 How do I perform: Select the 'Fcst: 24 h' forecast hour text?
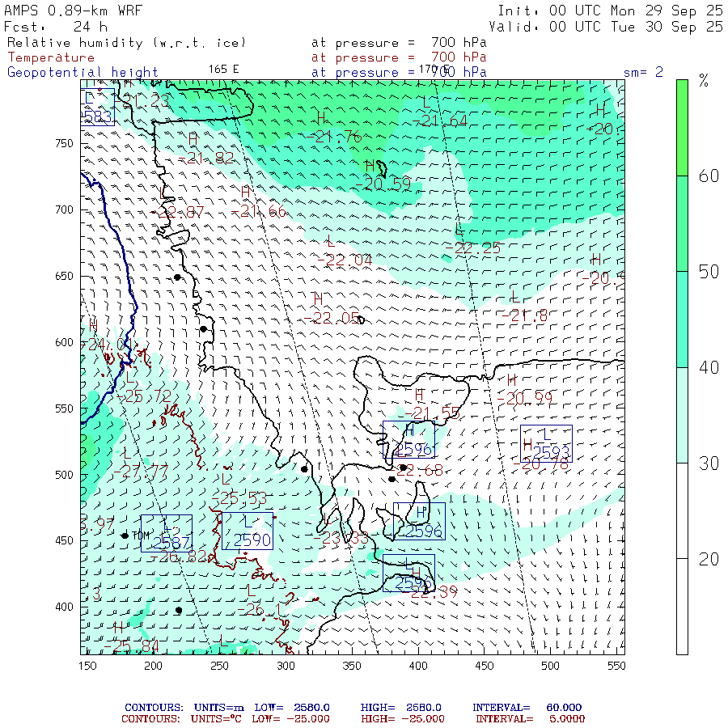click(56, 27)
